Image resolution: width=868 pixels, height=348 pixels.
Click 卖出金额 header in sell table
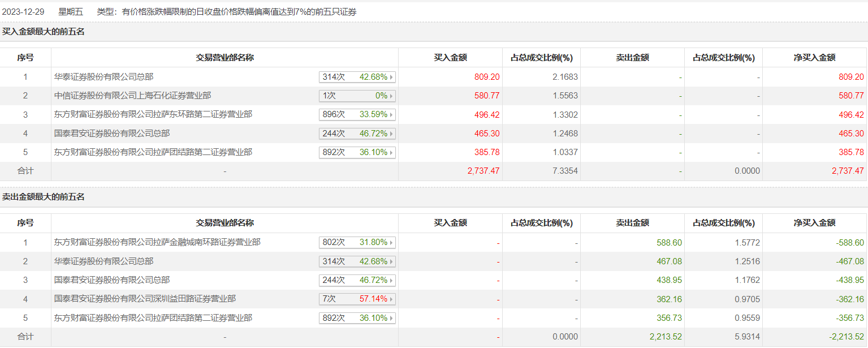[x=632, y=223]
